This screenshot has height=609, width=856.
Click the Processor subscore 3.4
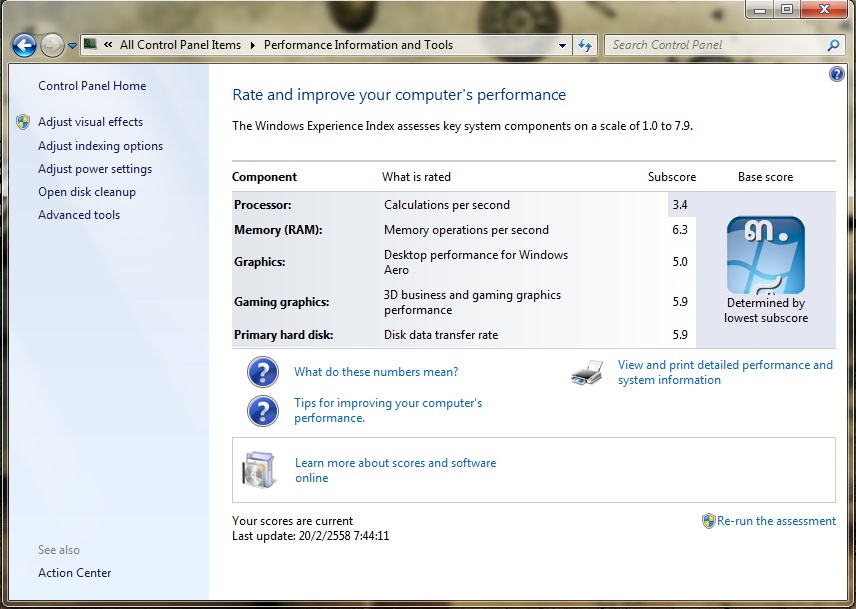tap(680, 205)
